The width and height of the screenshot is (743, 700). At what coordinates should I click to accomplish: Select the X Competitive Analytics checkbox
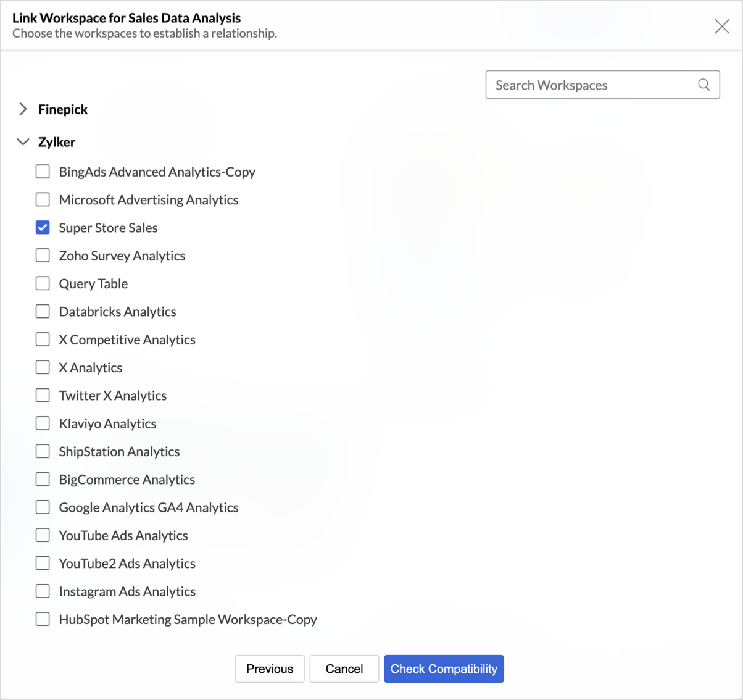43,340
